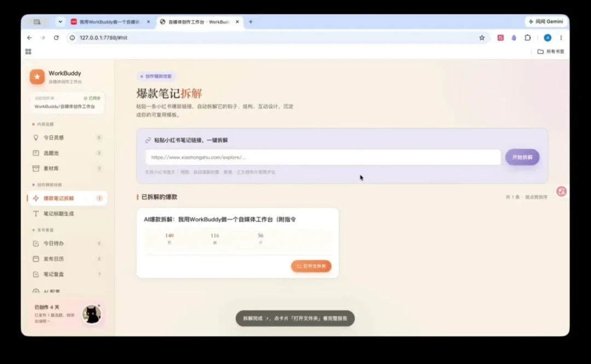The width and height of the screenshot is (591, 364).
Task: Open 笔记复盘 in the sidebar
Action: 67,274
